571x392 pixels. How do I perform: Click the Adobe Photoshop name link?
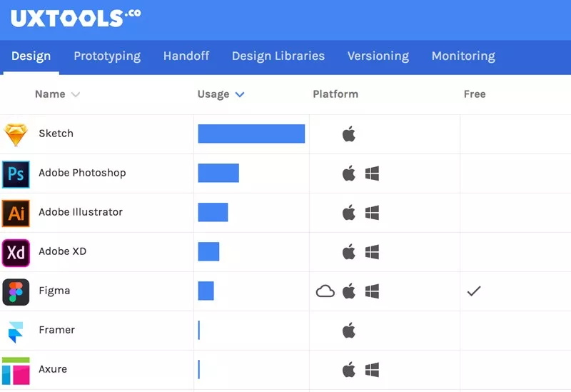point(82,174)
